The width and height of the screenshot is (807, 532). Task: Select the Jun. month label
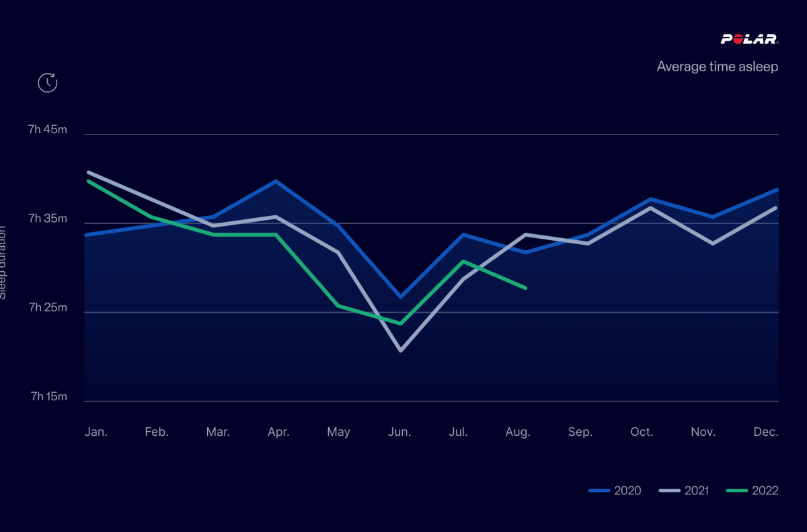tap(399, 432)
